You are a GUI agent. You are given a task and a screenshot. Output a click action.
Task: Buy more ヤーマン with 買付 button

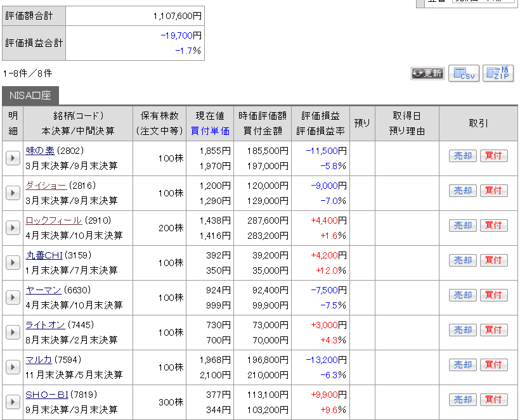tap(494, 295)
